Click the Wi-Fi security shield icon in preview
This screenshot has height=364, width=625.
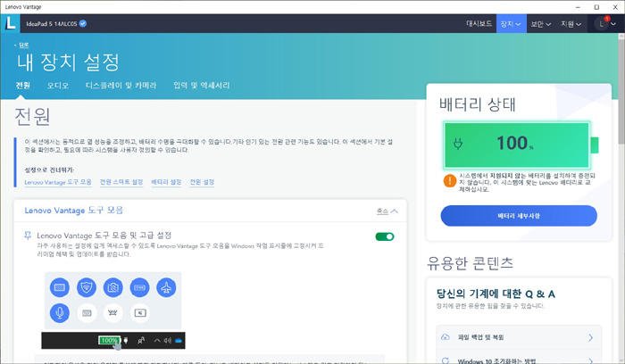[x=87, y=287]
